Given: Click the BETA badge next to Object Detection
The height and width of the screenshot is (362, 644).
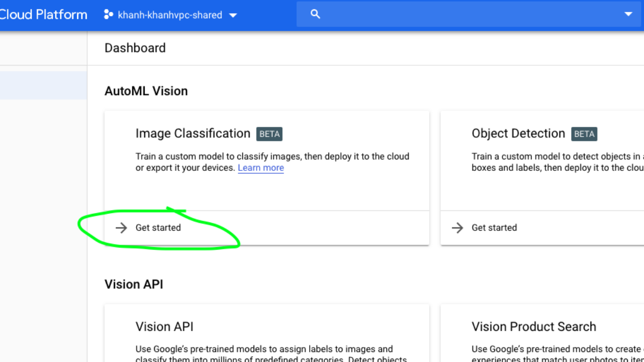Looking at the screenshot, I should 585,134.
